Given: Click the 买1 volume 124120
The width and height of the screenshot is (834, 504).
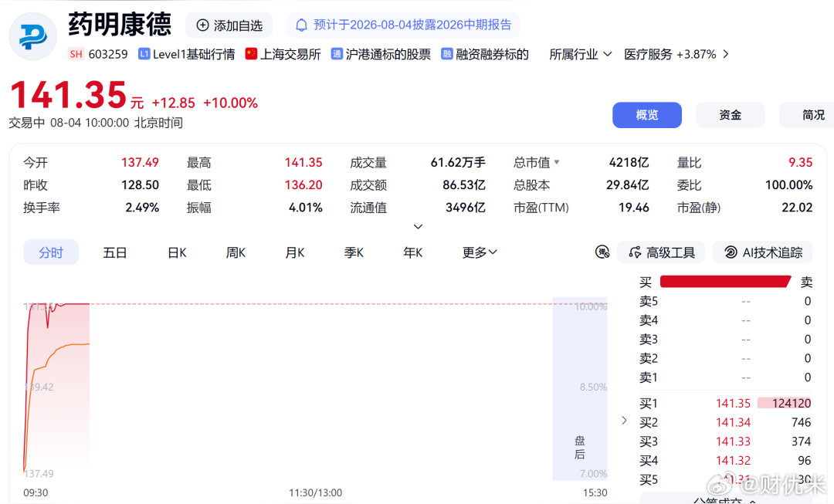Looking at the screenshot, I should tap(792, 403).
